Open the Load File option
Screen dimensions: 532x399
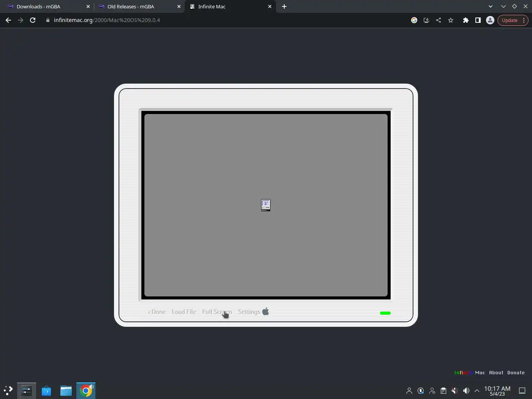[x=184, y=312]
